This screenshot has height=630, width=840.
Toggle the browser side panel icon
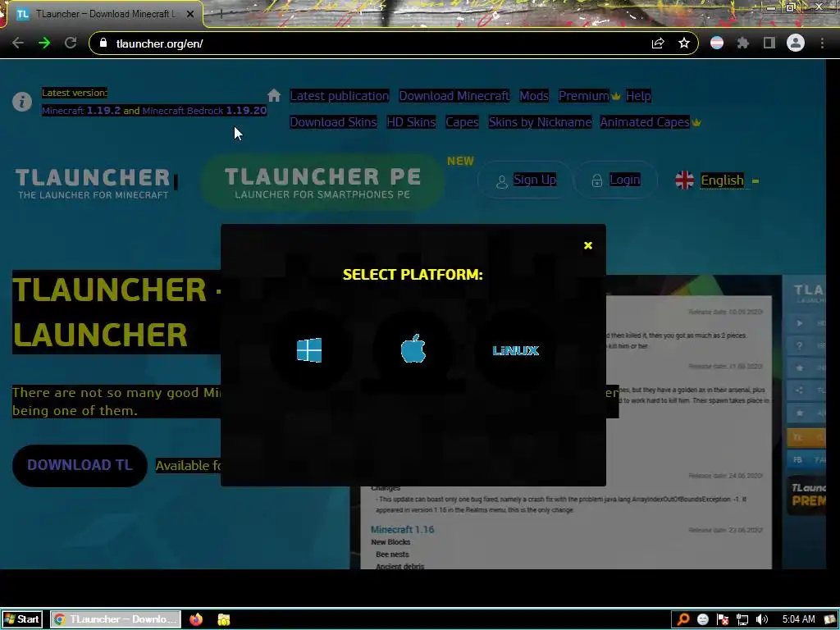click(769, 43)
